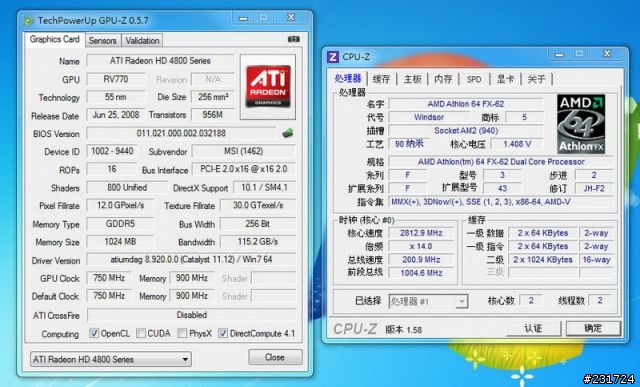Switch to the Sensors tab
Viewport: 640px width, 387px height.
102,40
